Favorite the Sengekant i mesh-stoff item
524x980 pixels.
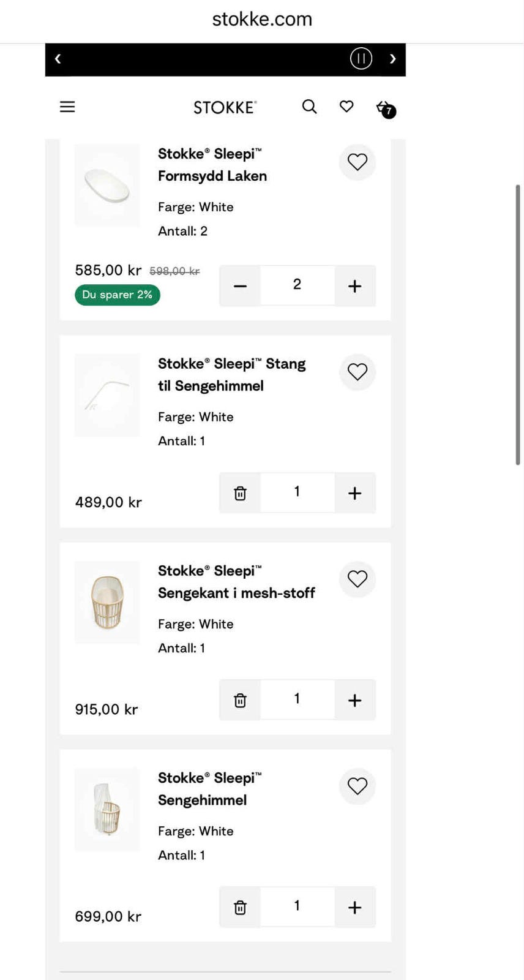357,579
